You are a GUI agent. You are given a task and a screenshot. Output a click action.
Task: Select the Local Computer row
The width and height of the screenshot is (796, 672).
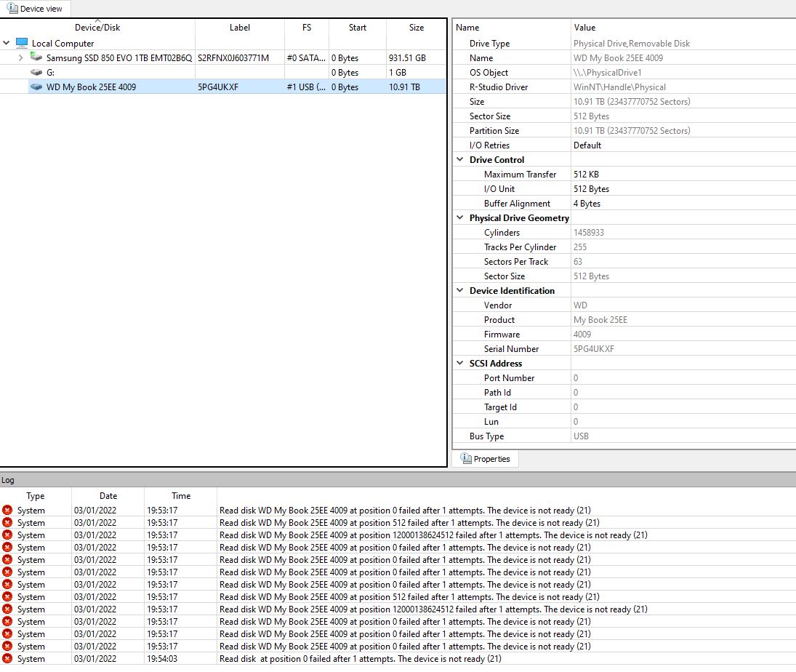click(223, 43)
